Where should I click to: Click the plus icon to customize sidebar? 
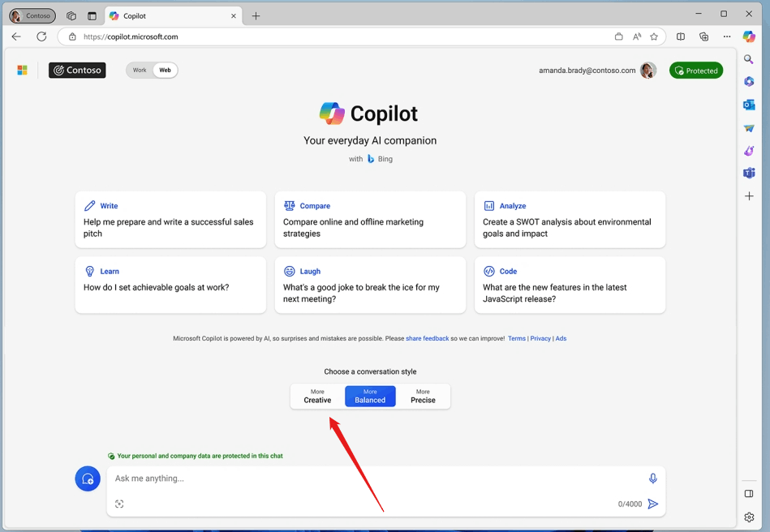[749, 196]
